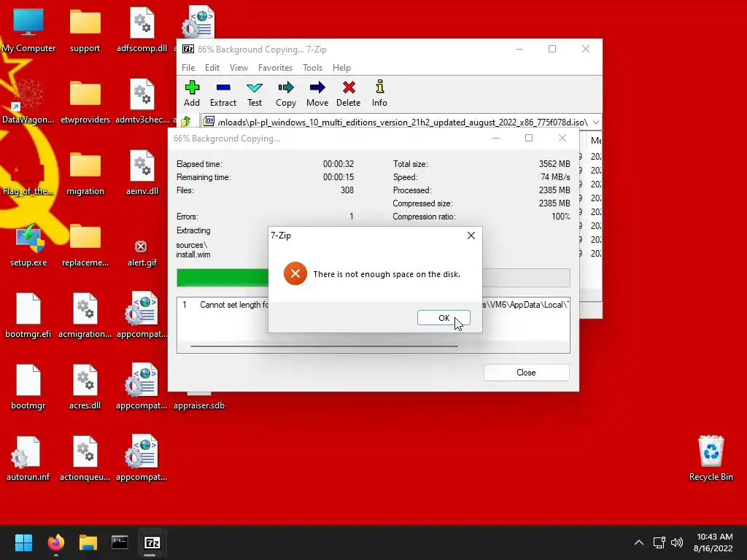Select admtv3check file on desktop
The width and height of the screenshot is (747, 560).
[x=142, y=102]
